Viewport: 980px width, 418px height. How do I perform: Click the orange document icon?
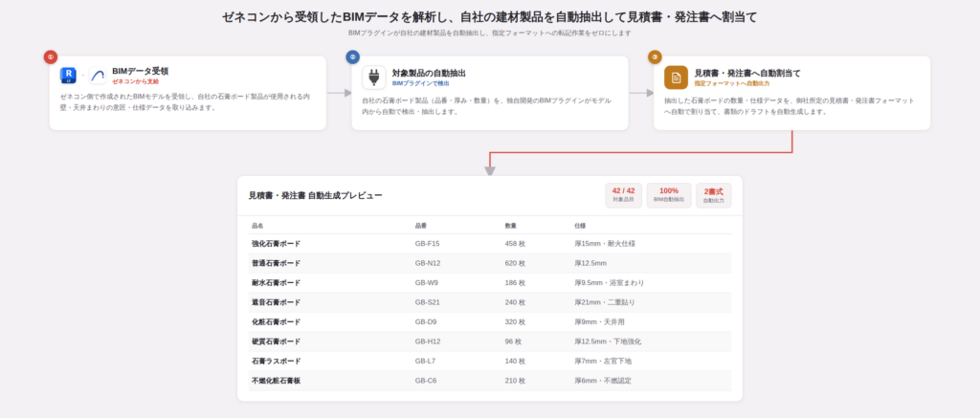click(676, 77)
